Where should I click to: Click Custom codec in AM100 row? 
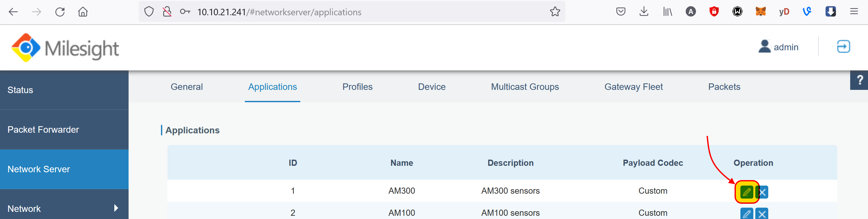click(653, 213)
